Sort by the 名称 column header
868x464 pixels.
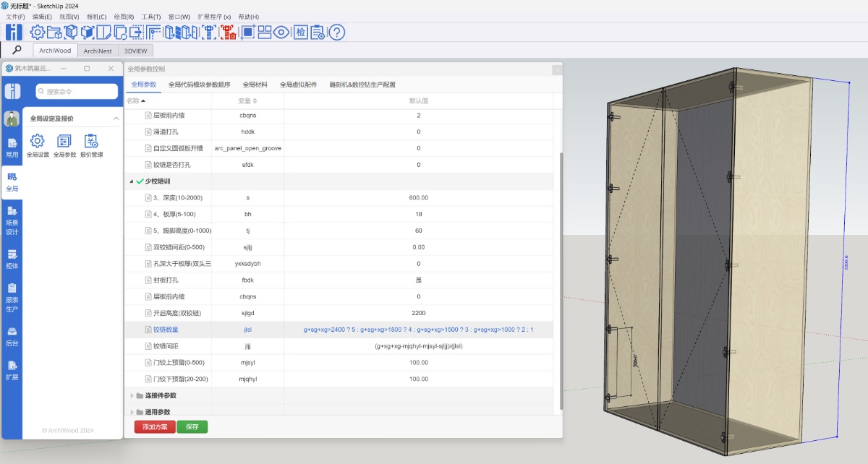click(x=135, y=100)
